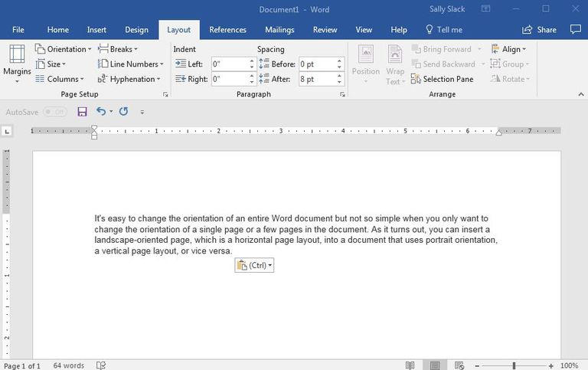This screenshot has width=588, height=370.
Task: Click the 64 words count
Action: pyautogui.click(x=69, y=365)
